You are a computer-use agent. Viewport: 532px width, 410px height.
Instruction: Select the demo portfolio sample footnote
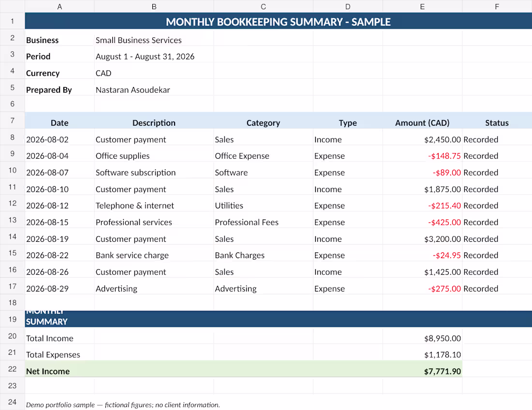(123, 405)
